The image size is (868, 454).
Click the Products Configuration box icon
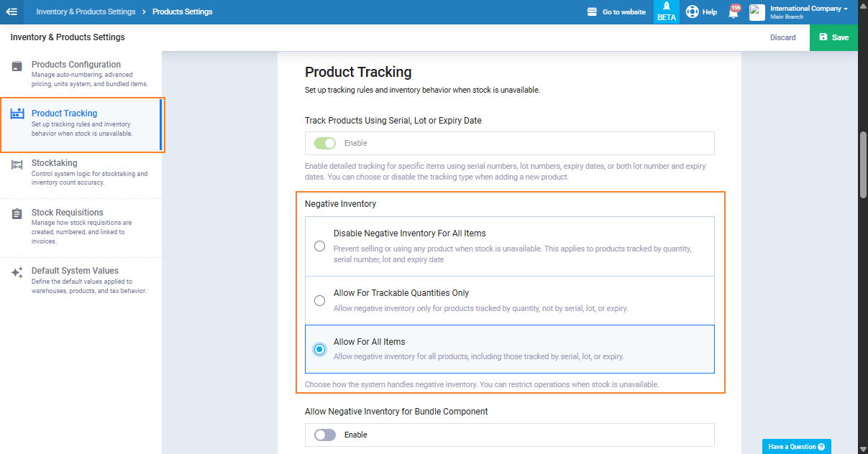click(17, 66)
